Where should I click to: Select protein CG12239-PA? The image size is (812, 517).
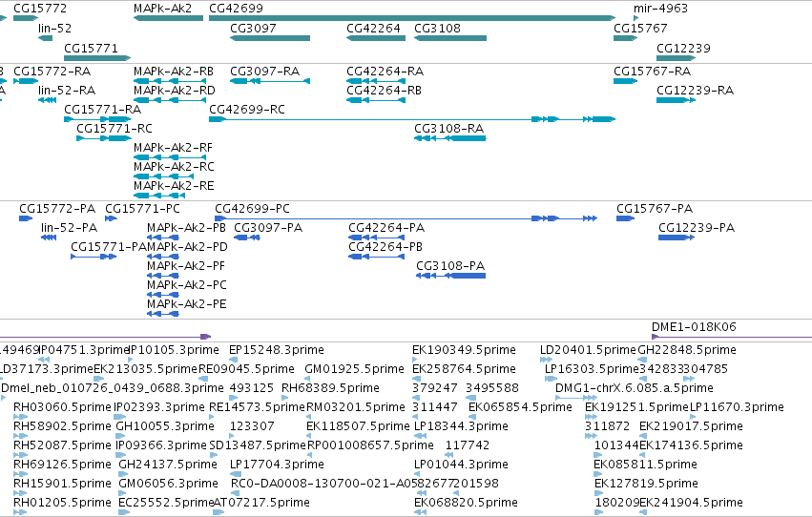tap(677, 238)
